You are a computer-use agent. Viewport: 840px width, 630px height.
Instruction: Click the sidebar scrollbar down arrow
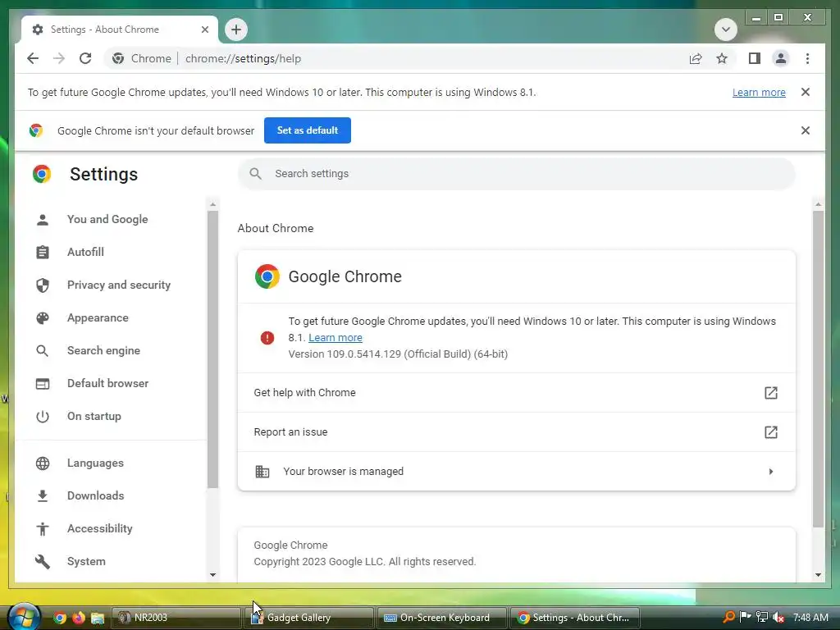pyautogui.click(x=212, y=575)
